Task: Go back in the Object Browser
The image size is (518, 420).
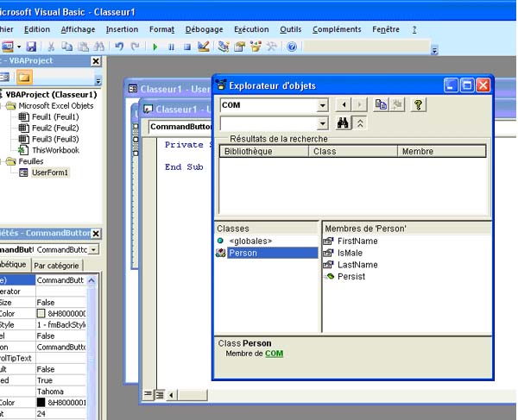Action: click(x=344, y=105)
